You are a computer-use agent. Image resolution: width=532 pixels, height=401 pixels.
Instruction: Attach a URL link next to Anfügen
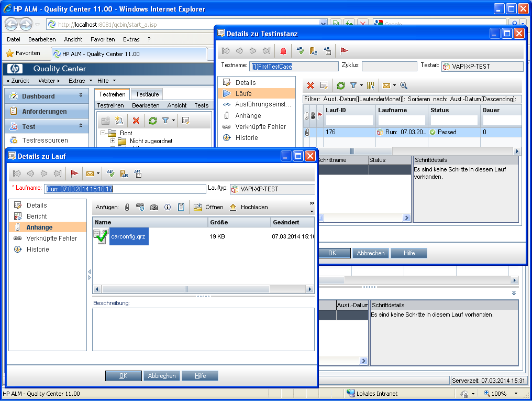click(x=140, y=207)
